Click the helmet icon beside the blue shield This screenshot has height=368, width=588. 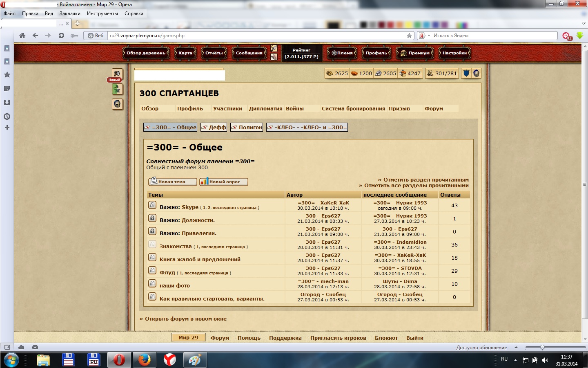coord(476,73)
